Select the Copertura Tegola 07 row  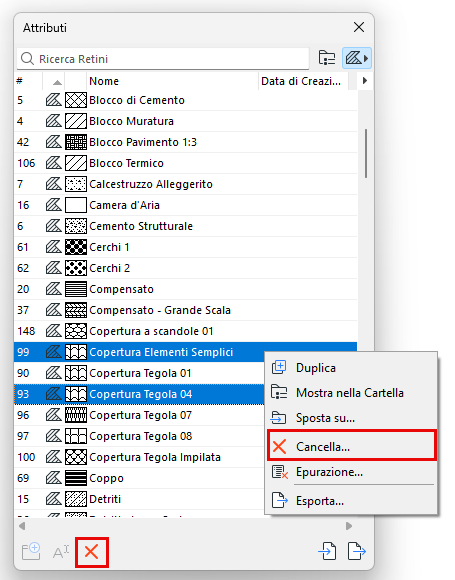139,415
